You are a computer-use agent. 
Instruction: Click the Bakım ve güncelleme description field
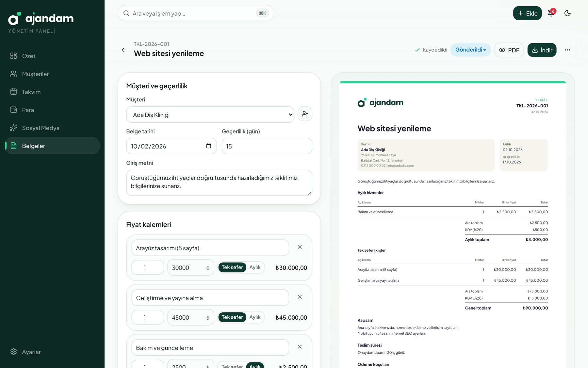210,348
